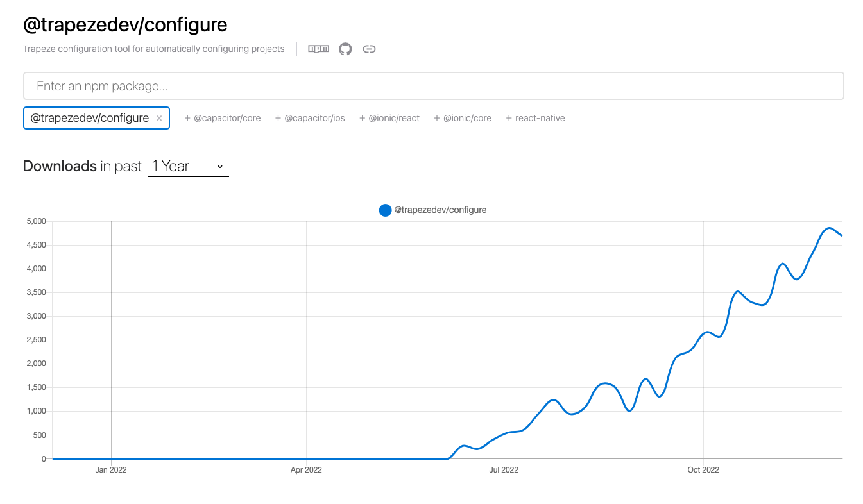The image size is (863, 504).
Task: Click the 1,000 y-axis label
Action: click(x=36, y=411)
